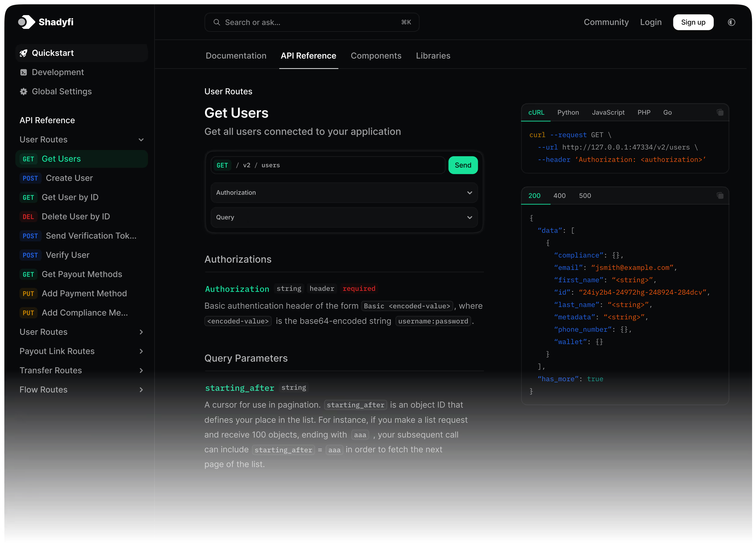View the 400 response tab
Screen dimensions: 756x549
click(559, 196)
